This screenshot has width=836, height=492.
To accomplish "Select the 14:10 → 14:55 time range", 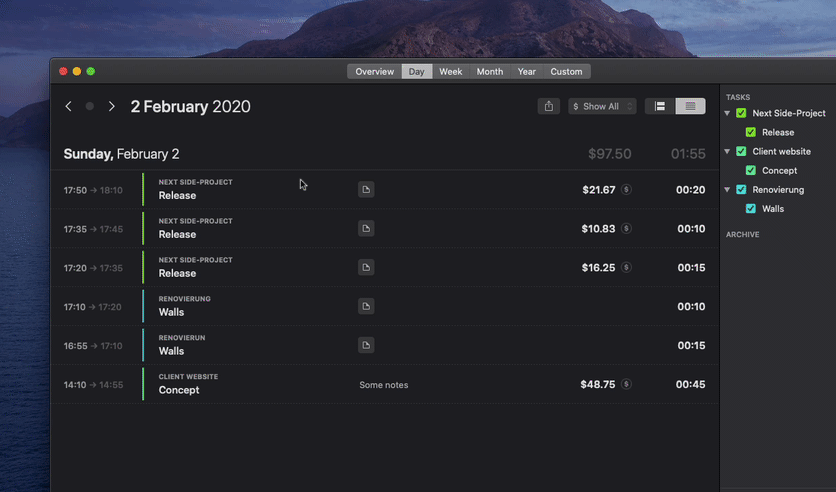I will point(93,385).
